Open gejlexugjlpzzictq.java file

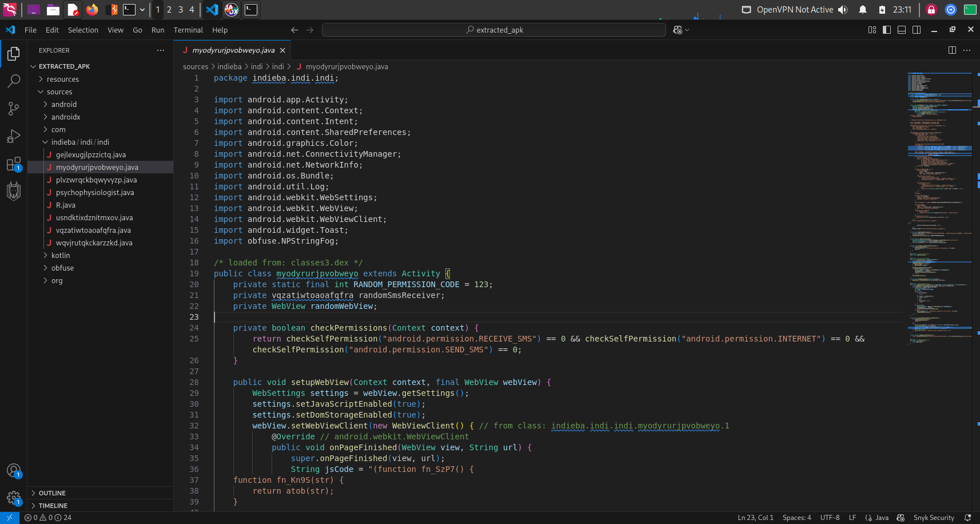coord(100,154)
